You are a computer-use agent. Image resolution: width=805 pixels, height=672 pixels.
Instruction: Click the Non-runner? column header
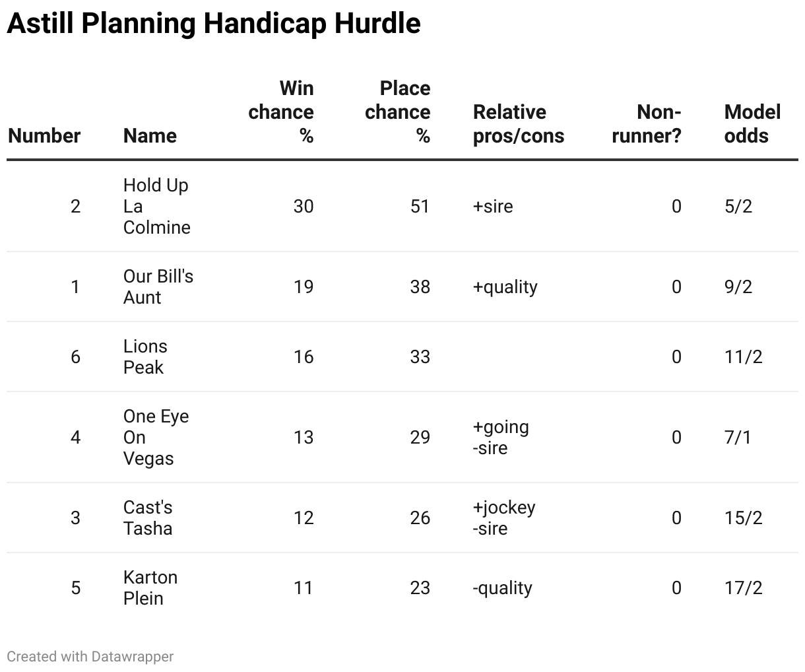click(x=647, y=124)
